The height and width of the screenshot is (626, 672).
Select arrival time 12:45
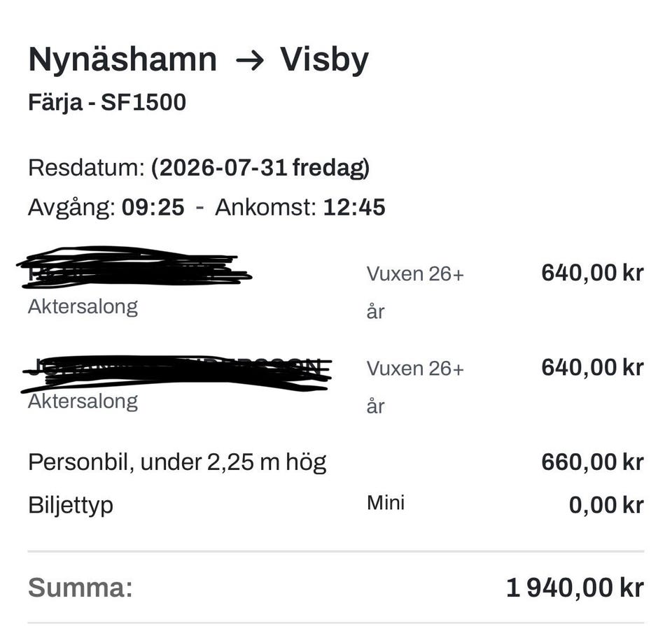click(x=354, y=207)
